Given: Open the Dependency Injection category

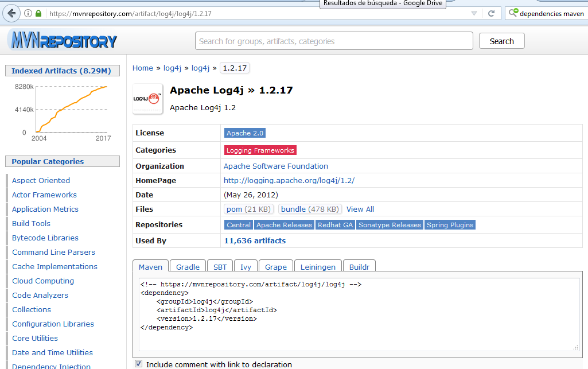Looking at the screenshot, I should pyautogui.click(x=52, y=366).
